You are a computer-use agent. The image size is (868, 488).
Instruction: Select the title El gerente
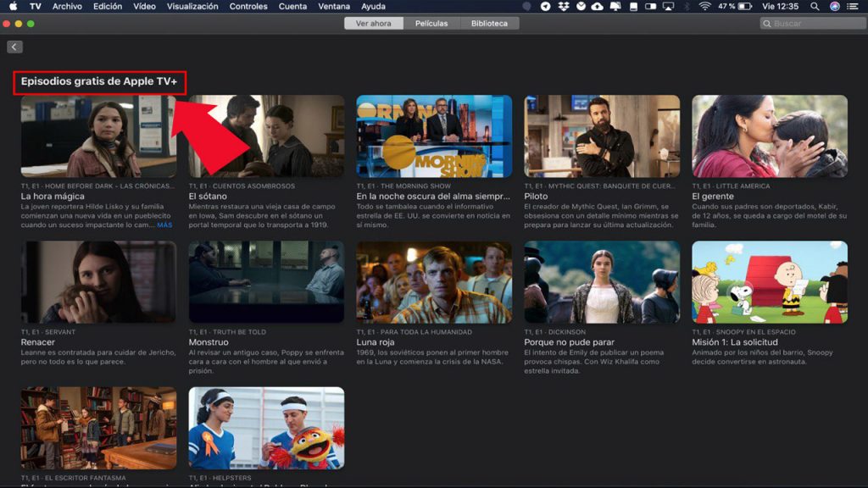coord(712,197)
